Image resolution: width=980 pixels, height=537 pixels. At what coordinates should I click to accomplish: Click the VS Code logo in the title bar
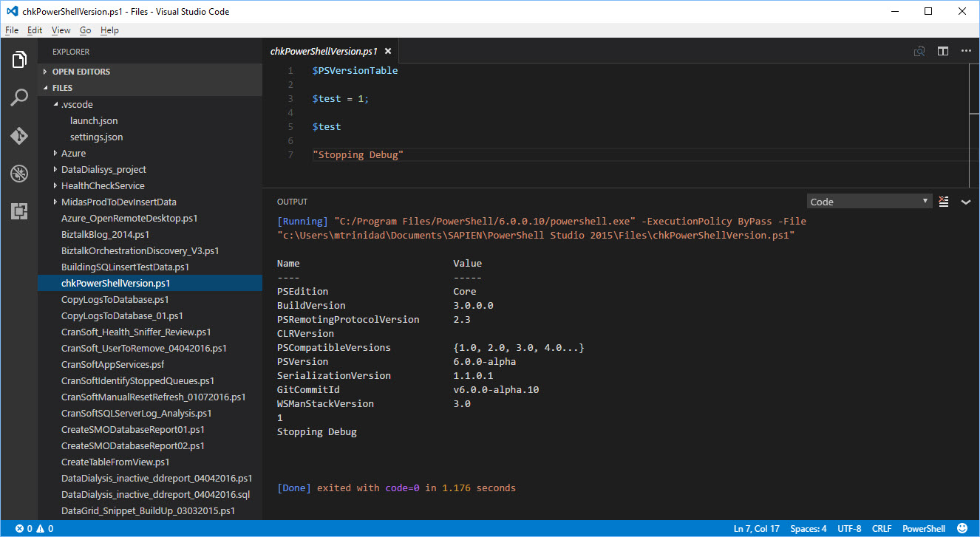[11, 12]
